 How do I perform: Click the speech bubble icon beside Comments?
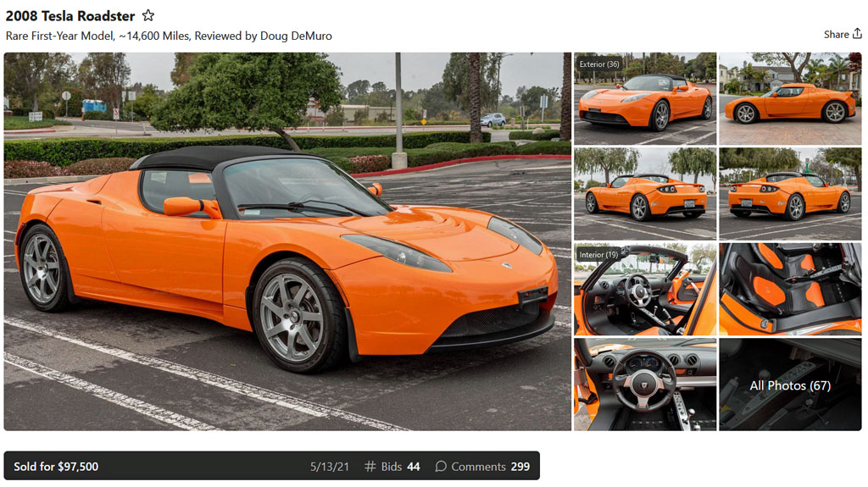pos(441,467)
